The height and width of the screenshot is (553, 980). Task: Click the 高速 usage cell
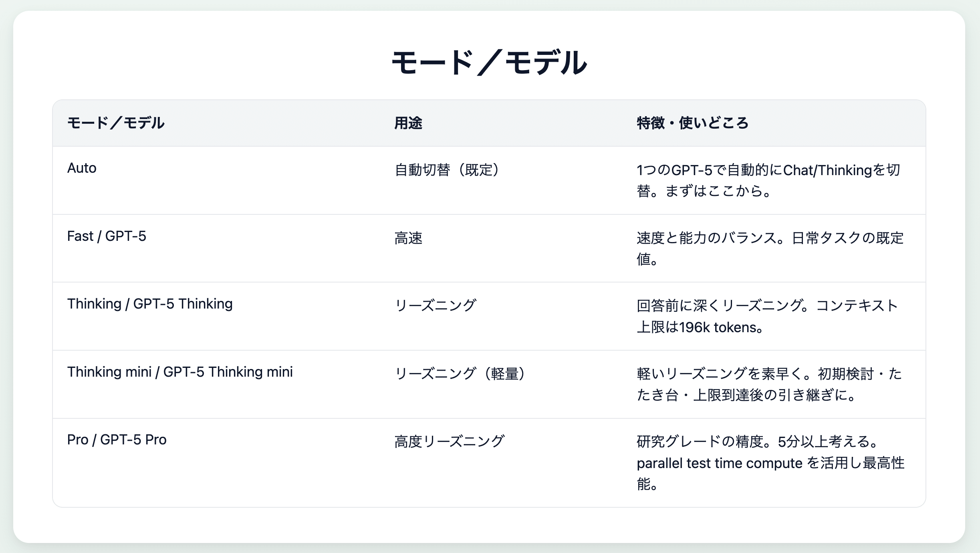pyautogui.click(x=408, y=238)
